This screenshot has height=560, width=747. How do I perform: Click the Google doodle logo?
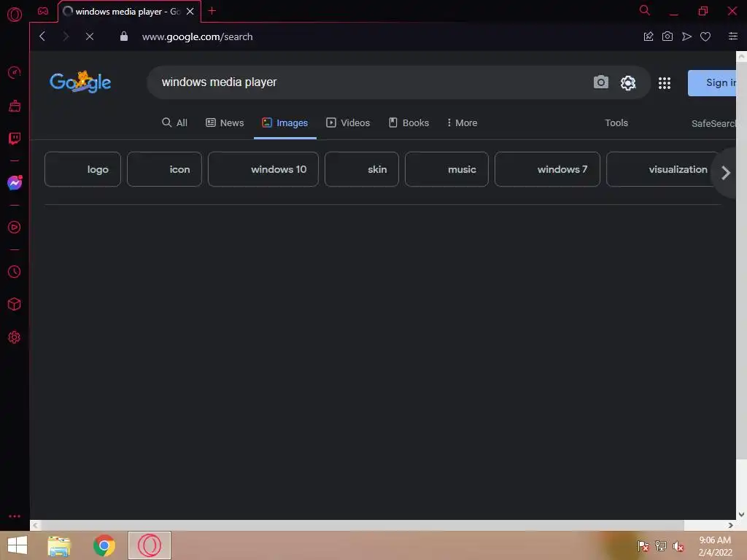click(80, 82)
